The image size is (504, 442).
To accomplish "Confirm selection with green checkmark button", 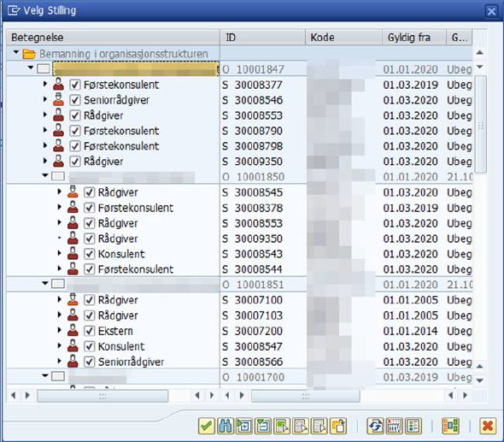I will (x=207, y=427).
